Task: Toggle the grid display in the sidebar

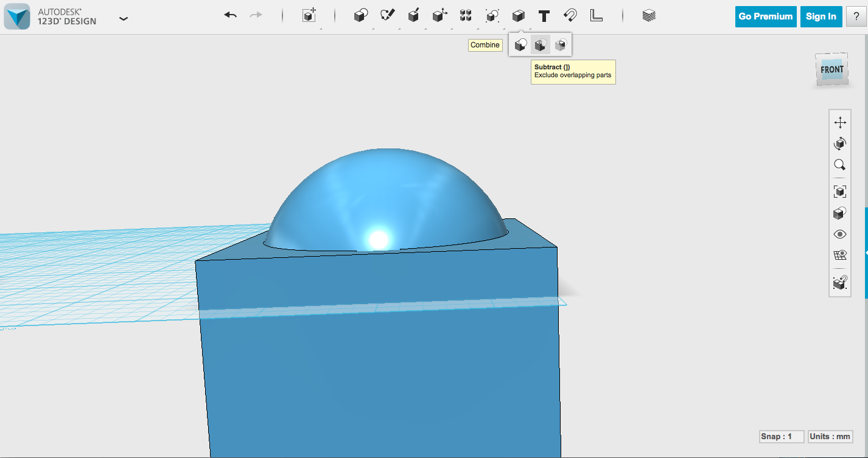Action: click(840, 255)
